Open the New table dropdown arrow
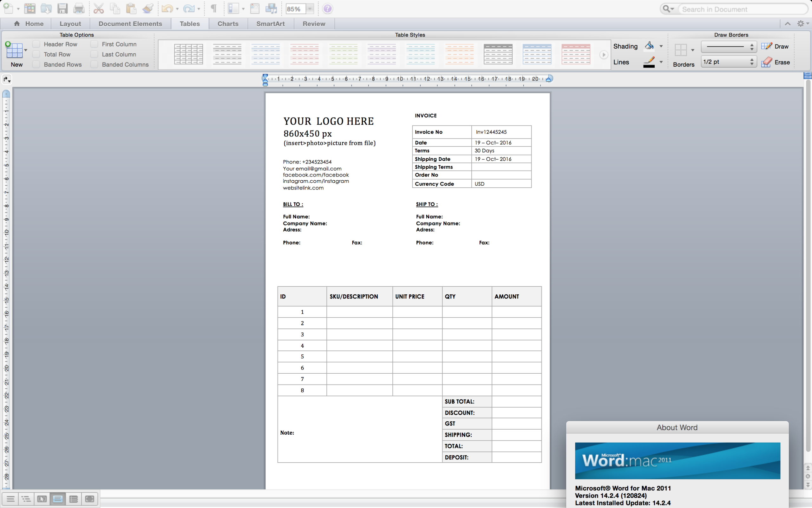Screen dimensions: 812x508 pos(25,50)
